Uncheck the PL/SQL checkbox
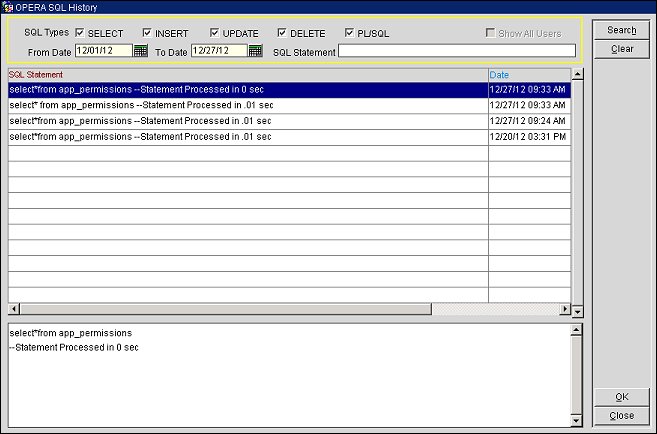657x434 pixels. click(350, 33)
